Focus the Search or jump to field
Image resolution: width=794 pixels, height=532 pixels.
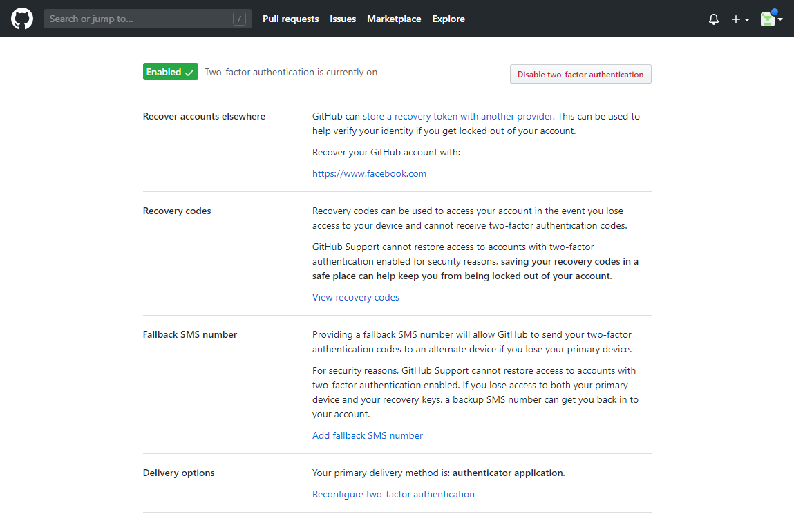point(138,19)
